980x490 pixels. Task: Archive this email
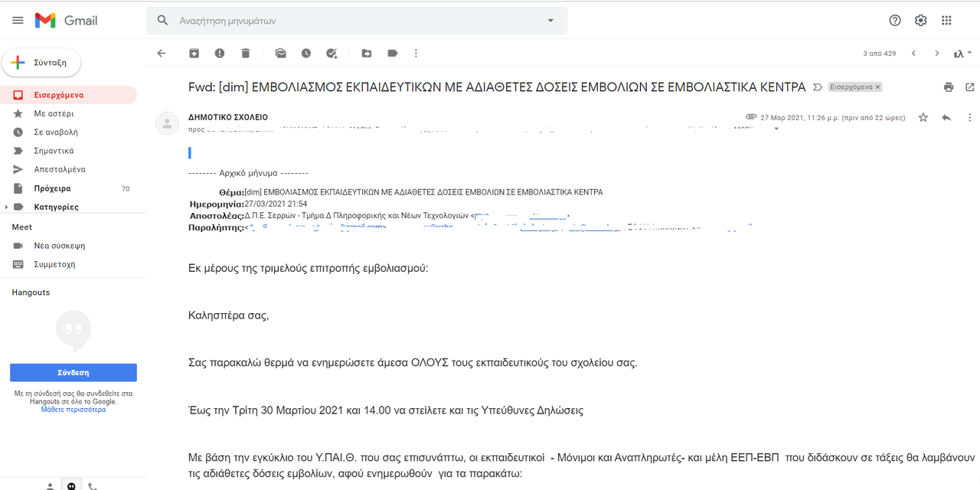(194, 54)
